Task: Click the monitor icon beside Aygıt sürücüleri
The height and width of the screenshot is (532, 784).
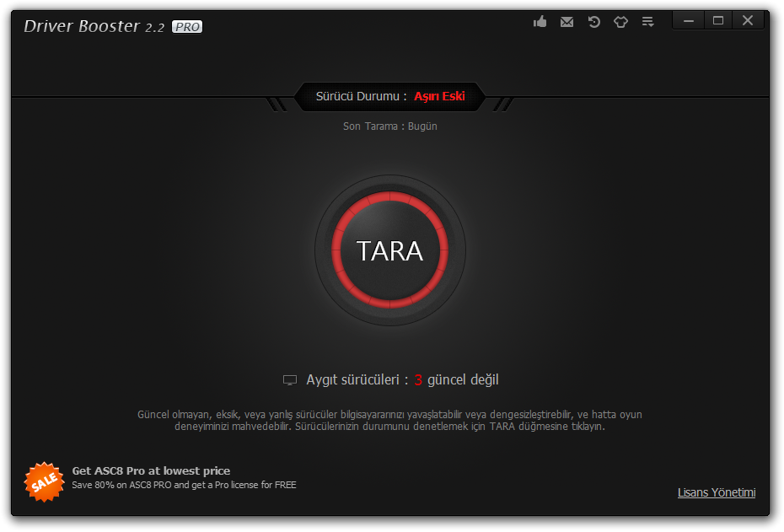Action: pos(290,380)
